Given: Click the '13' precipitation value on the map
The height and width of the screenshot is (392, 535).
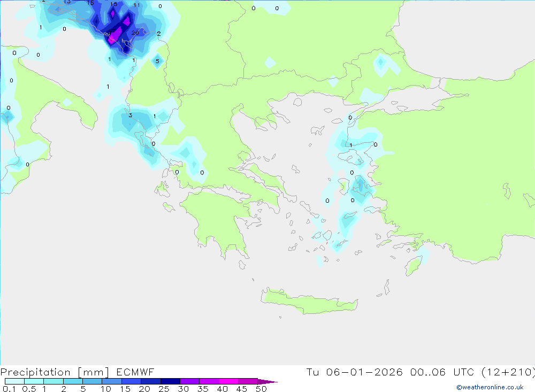Looking at the screenshot, I should point(67,2).
